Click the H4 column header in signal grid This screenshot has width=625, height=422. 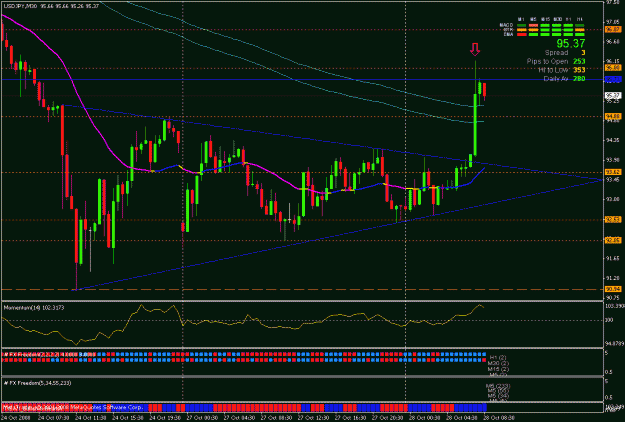[580, 19]
